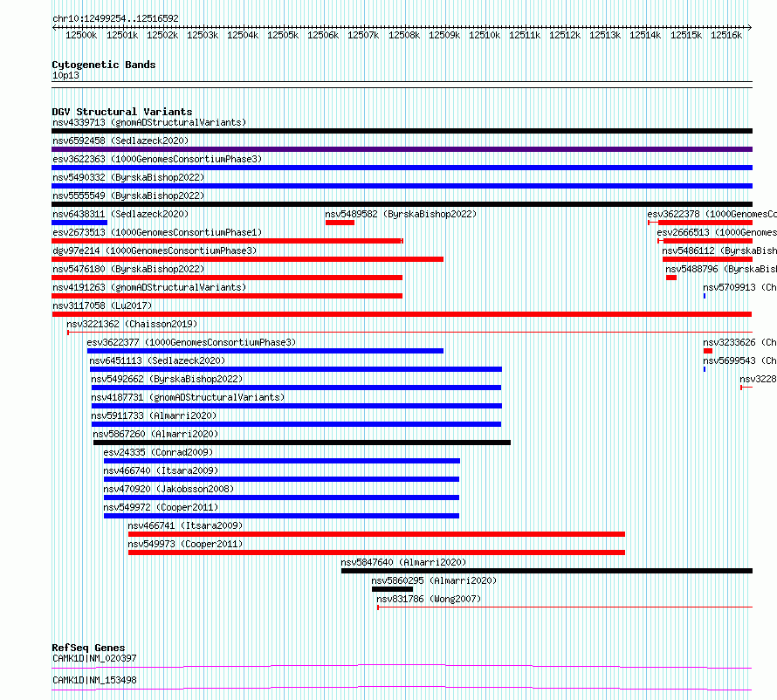
Task: Open the nsv5709913 variant label
Action: pos(739,287)
